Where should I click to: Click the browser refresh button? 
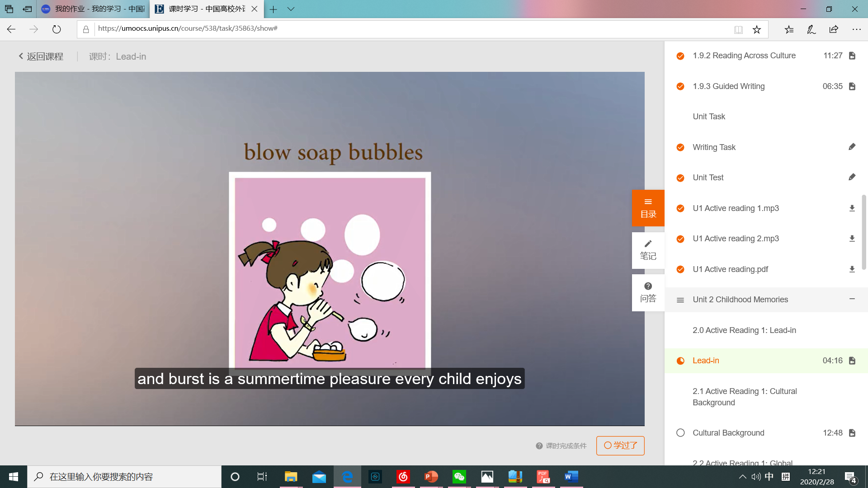[57, 29]
